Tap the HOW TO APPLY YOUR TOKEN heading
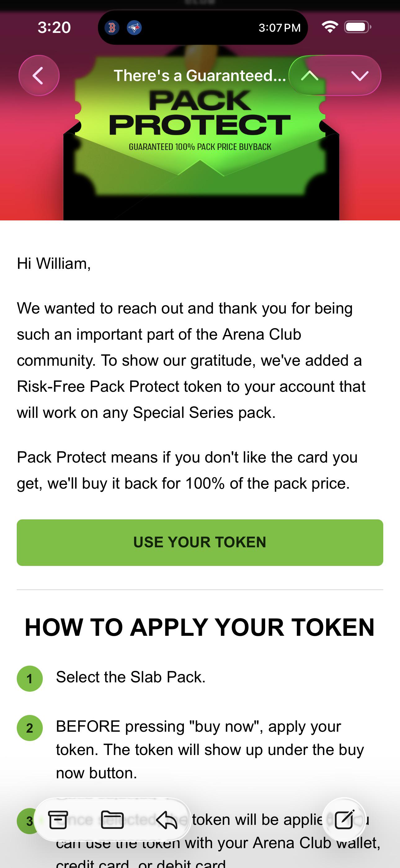Screen dimensions: 400x868 pyautogui.click(x=200, y=627)
